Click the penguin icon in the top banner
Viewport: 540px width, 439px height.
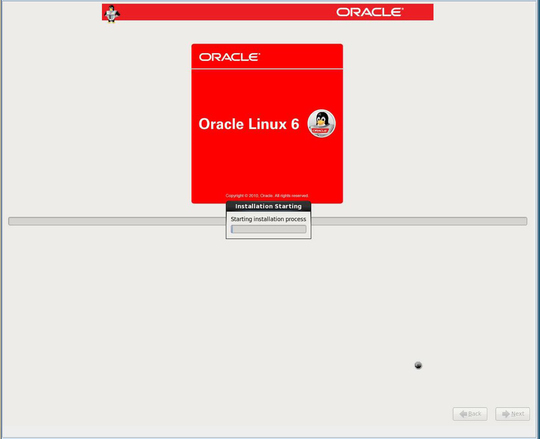tap(112, 14)
